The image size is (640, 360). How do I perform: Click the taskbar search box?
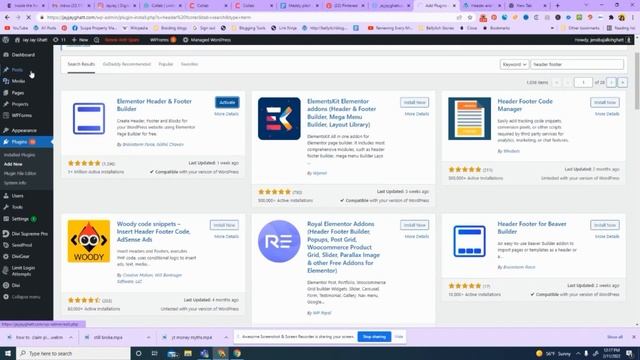point(73,353)
